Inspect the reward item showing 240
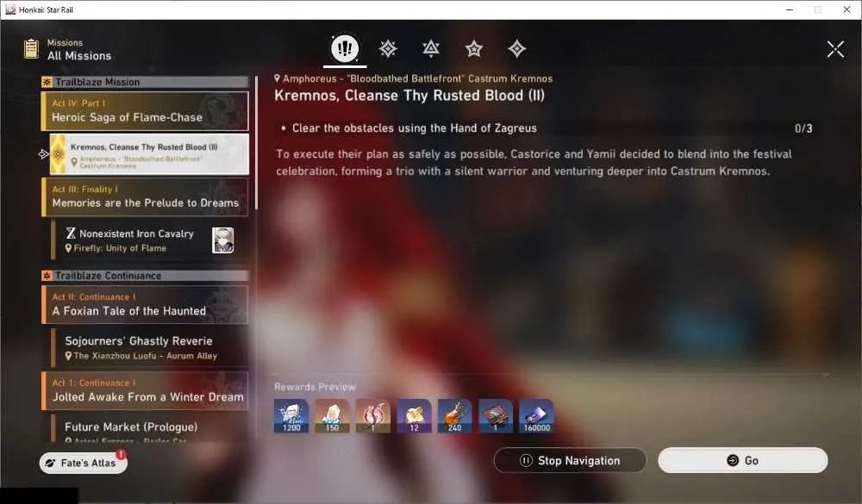The width and height of the screenshot is (862, 504). pyautogui.click(x=454, y=416)
